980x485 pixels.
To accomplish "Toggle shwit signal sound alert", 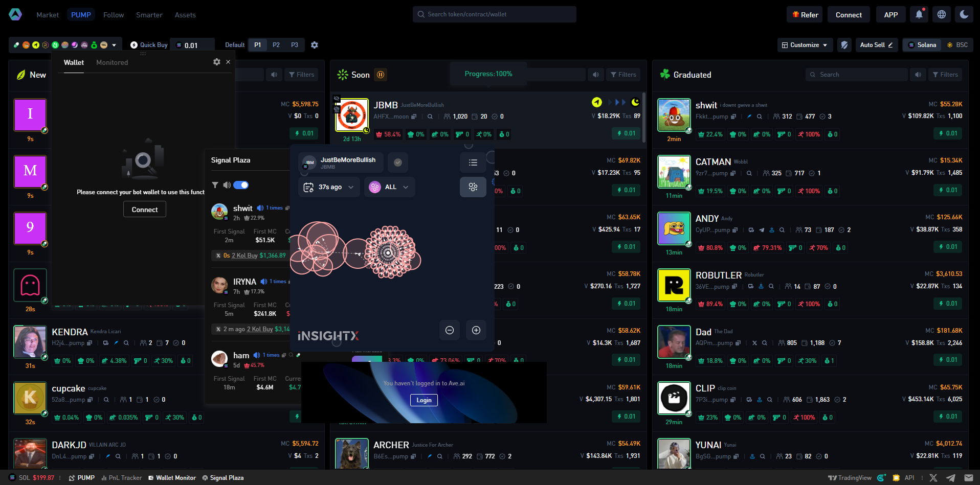I will [260, 208].
